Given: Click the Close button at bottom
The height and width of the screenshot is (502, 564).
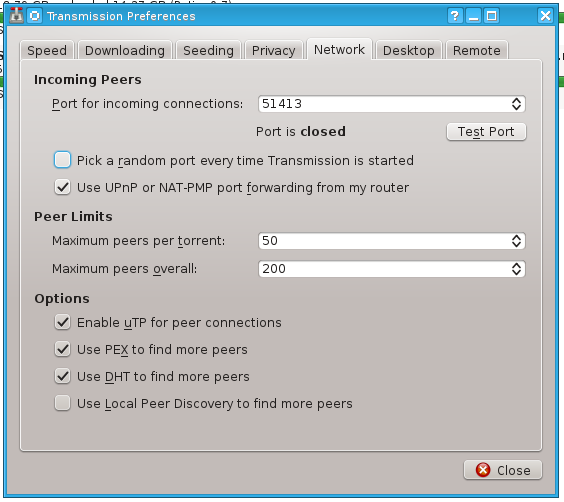Looking at the screenshot, I should point(503,470).
